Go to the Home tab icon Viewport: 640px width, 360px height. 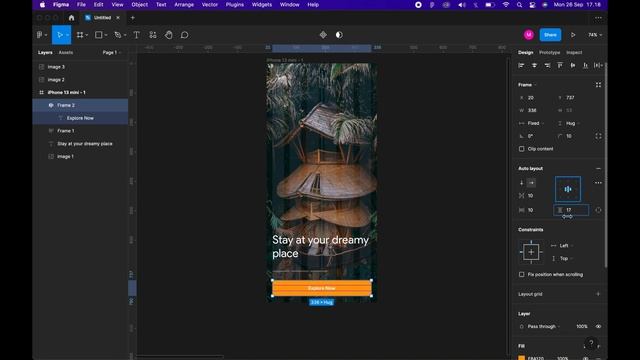pos(71,18)
